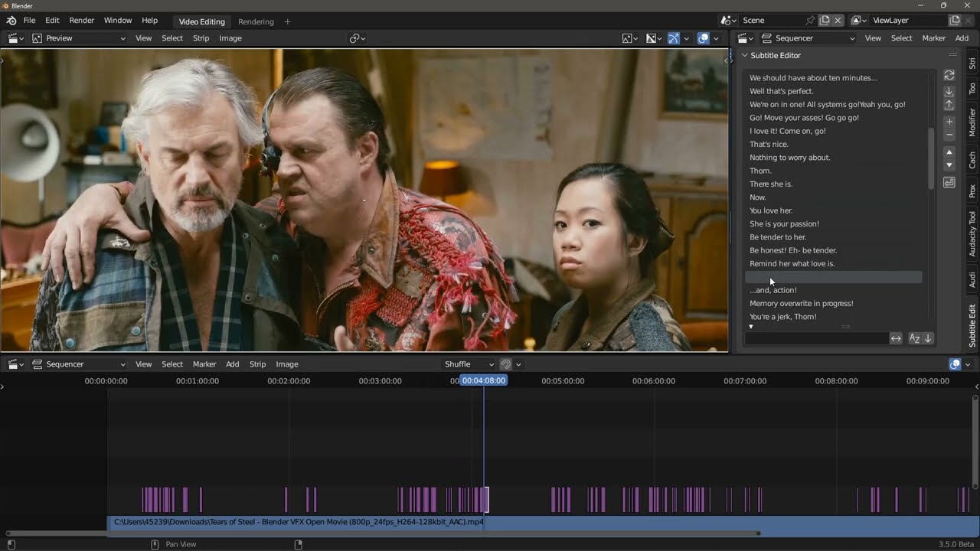This screenshot has height=551, width=980.
Task: Open the Edit menu
Action: (x=52, y=21)
